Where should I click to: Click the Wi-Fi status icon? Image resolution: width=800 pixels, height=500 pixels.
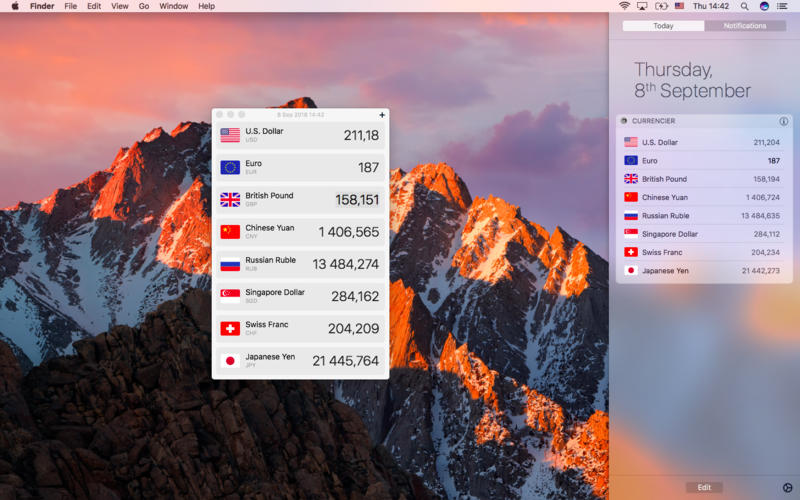click(x=625, y=6)
